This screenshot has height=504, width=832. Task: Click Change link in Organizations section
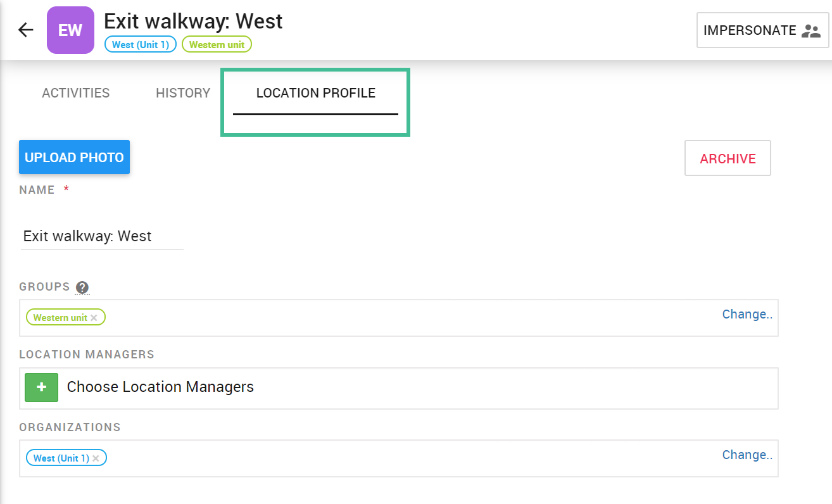(747, 455)
